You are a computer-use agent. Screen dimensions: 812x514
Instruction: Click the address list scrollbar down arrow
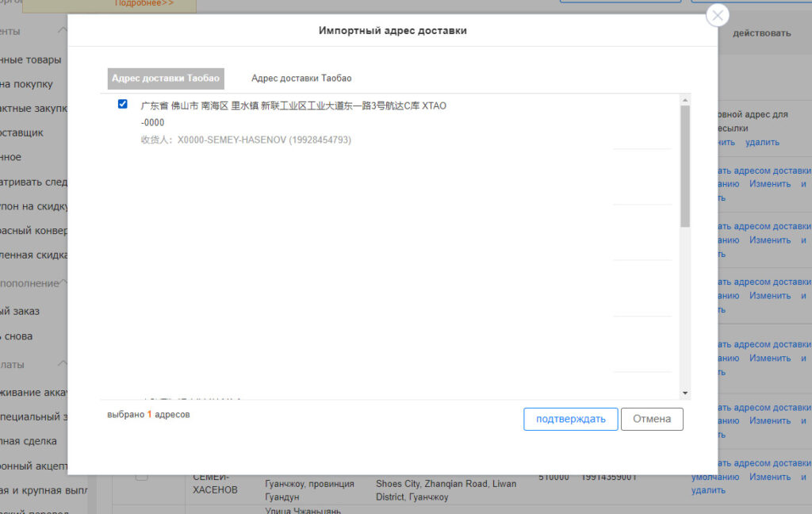[685, 393]
